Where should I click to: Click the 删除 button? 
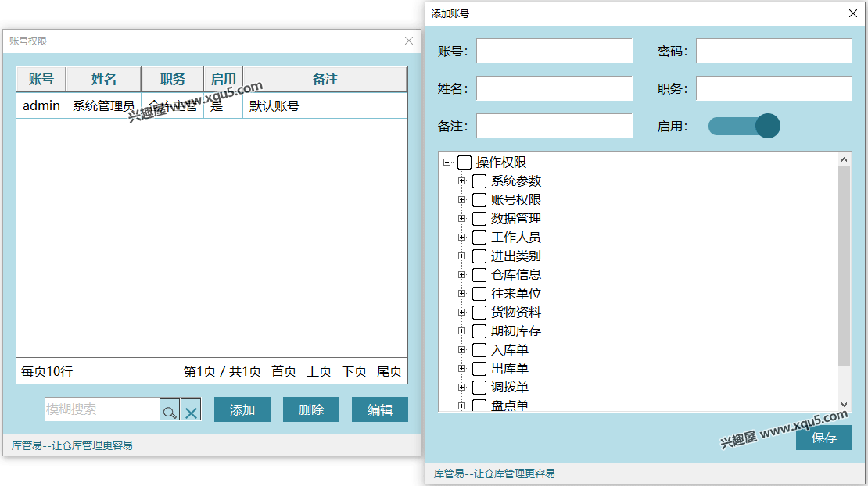click(311, 409)
